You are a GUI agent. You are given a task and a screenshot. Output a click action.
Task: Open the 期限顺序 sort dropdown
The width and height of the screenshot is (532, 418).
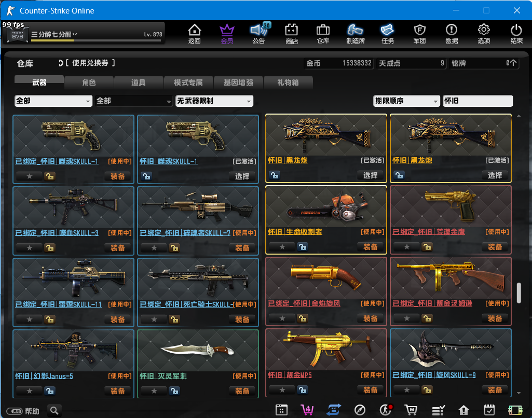(406, 101)
